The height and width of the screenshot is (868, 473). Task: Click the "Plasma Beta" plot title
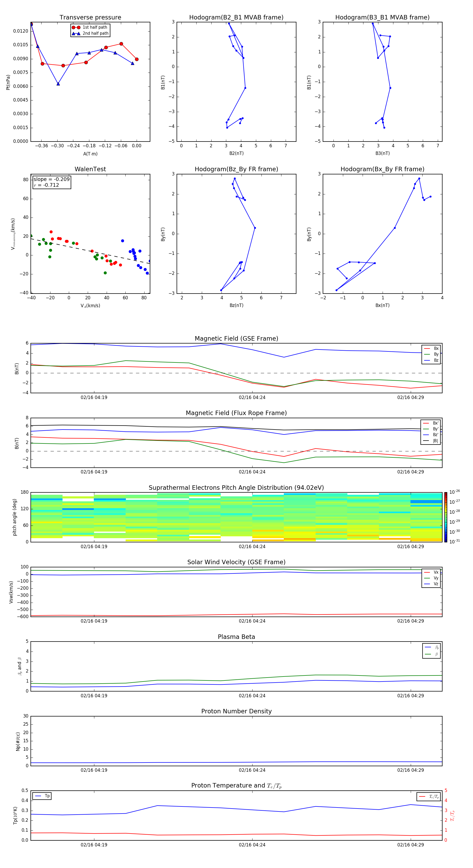(x=236, y=637)
